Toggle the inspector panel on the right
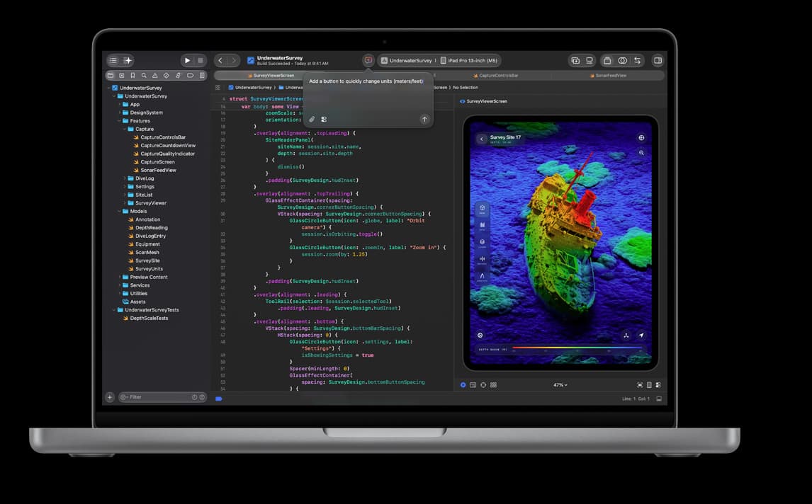Screen dimensions: 812x504 tap(658, 61)
